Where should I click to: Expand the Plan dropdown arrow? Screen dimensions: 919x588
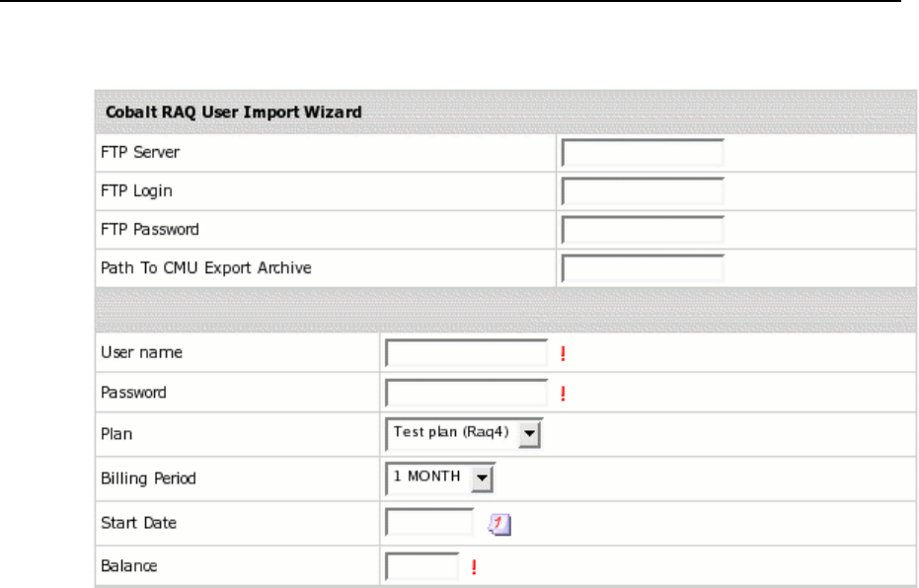point(530,434)
